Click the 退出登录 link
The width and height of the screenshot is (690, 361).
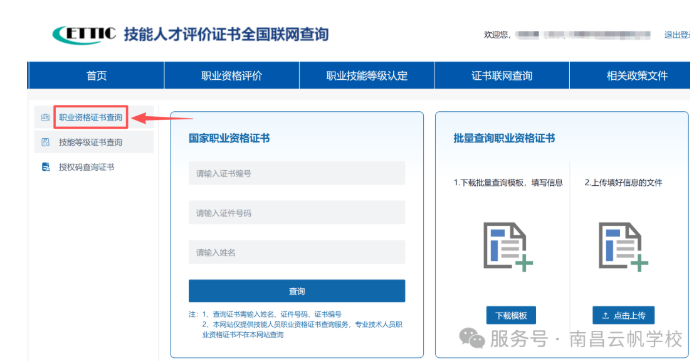point(677,35)
